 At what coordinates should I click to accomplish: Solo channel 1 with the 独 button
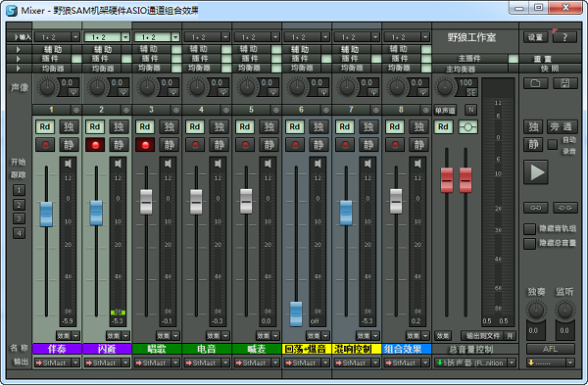tap(69, 126)
